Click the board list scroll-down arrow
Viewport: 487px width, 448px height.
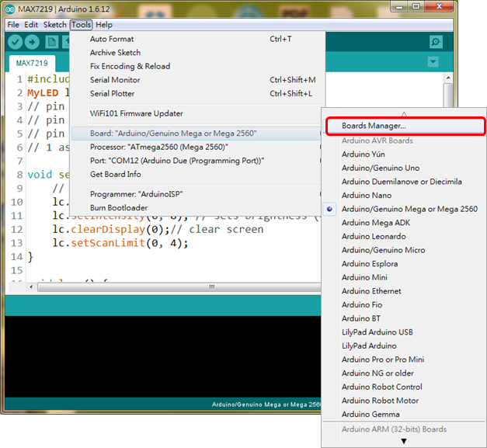[404, 441]
